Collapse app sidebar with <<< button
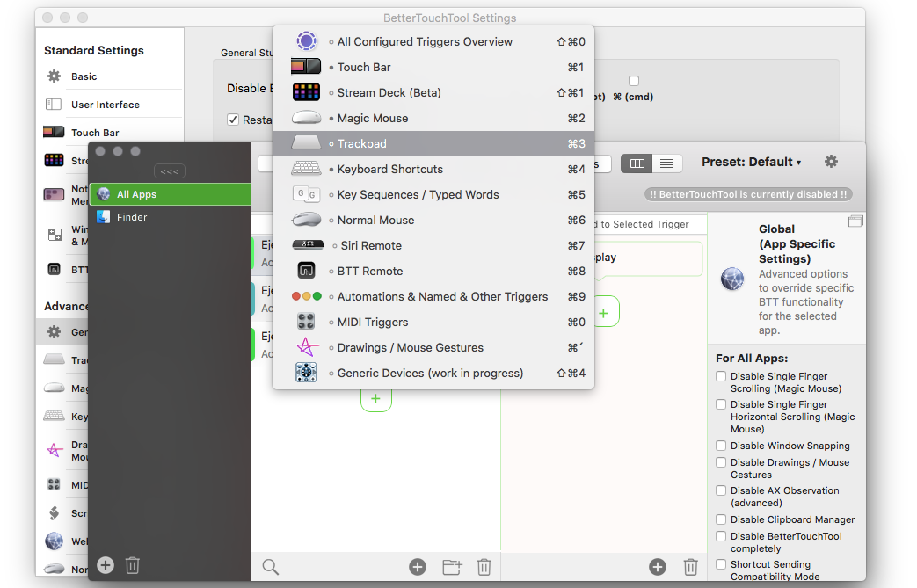The image size is (917, 588). click(x=170, y=171)
